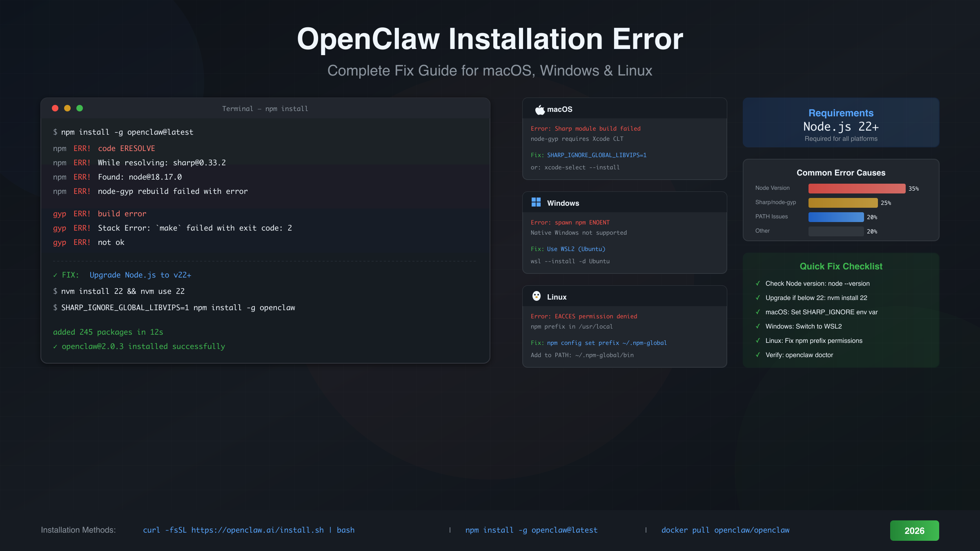The height and width of the screenshot is (551, 980).
Task: Click the green traffic light button
Action: pyautogui.click(x=79, y=108)
